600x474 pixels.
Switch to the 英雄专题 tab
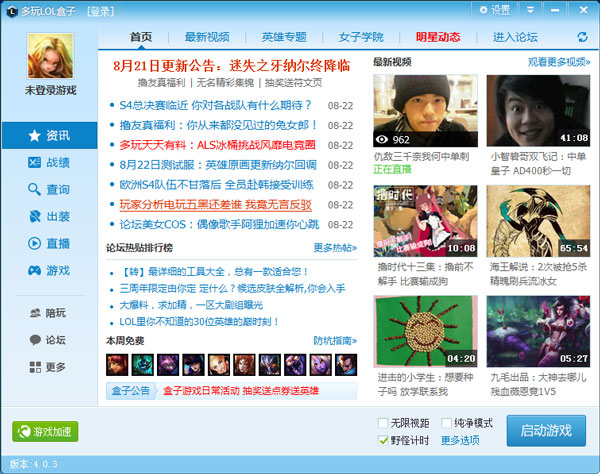284,37
